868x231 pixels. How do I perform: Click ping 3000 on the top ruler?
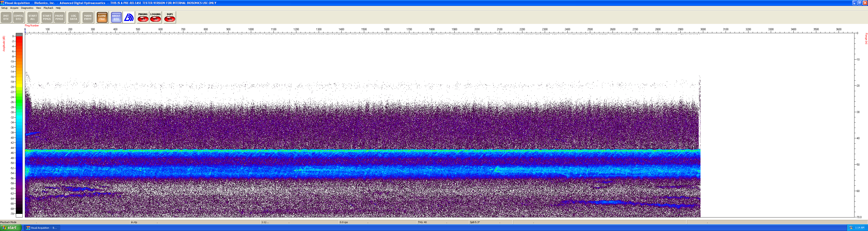click(703, 30)
